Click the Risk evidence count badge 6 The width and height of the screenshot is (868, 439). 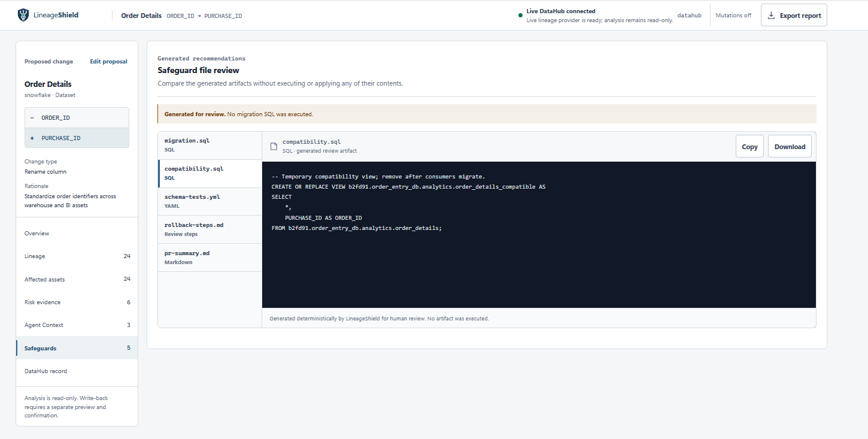(x=129, y=302)
